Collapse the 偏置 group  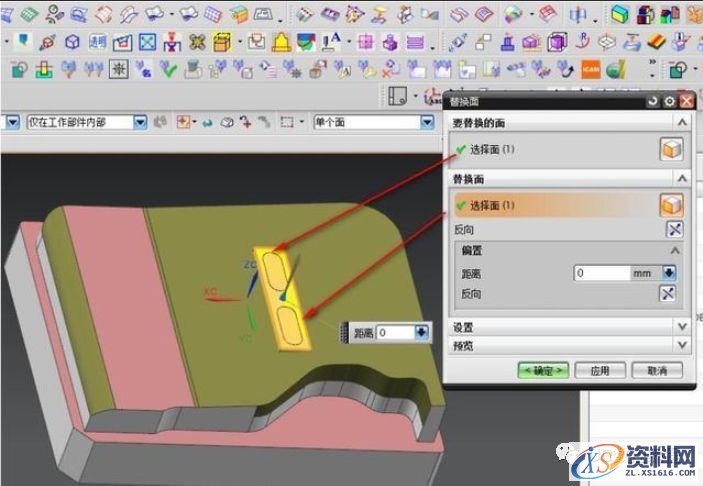675,250
